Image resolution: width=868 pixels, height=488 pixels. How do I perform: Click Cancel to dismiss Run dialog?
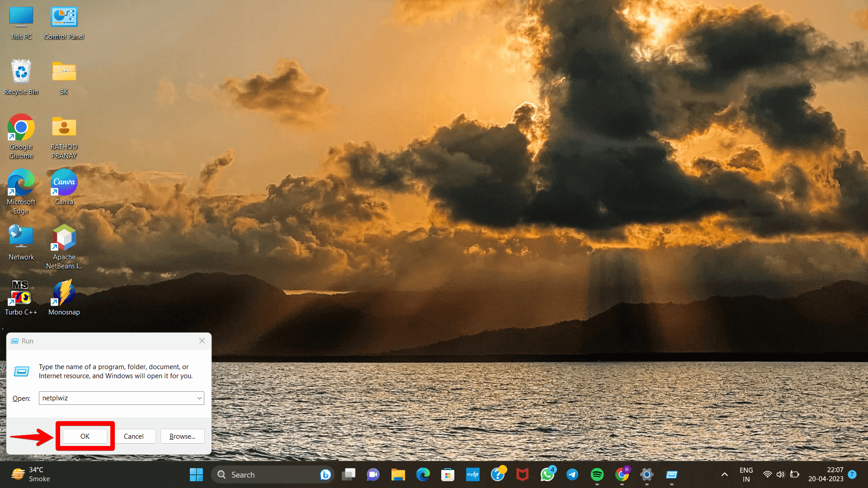(133, 436)
